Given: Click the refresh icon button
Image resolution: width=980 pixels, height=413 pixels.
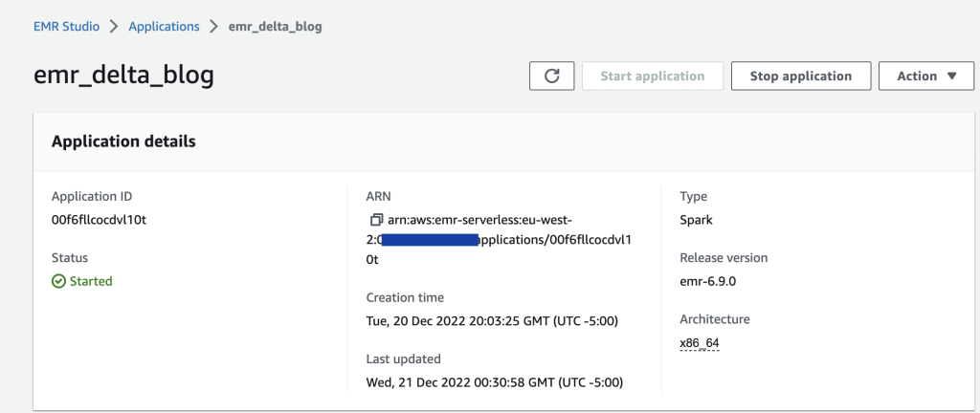Looking at the screenshot, I should pyautogui.click(x=551, y=76).
